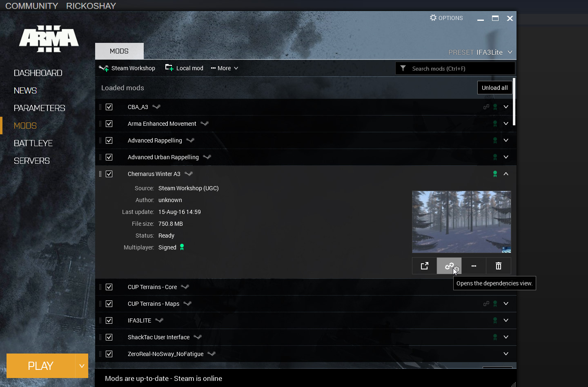
Task: Click the Steam icon beside ShackTac User Interface
Action: tap(198, 337)
